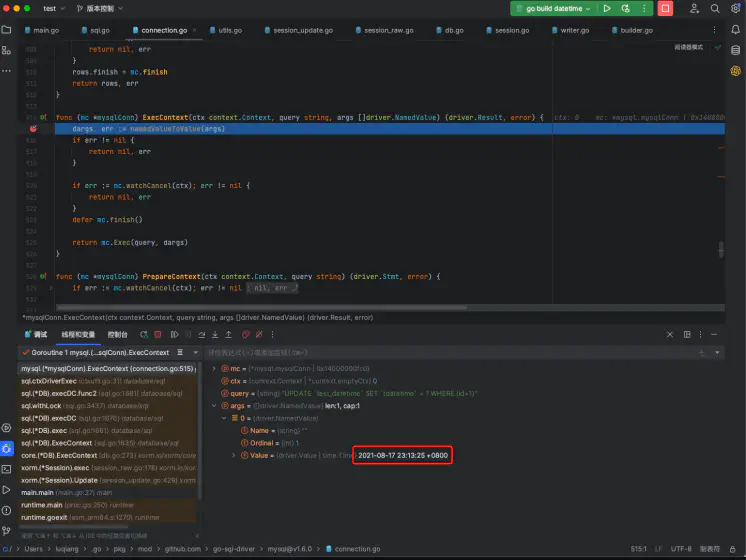Open the Git tool window in left sidebar
The image size is (746, 560).
click(x=7, y=531)
